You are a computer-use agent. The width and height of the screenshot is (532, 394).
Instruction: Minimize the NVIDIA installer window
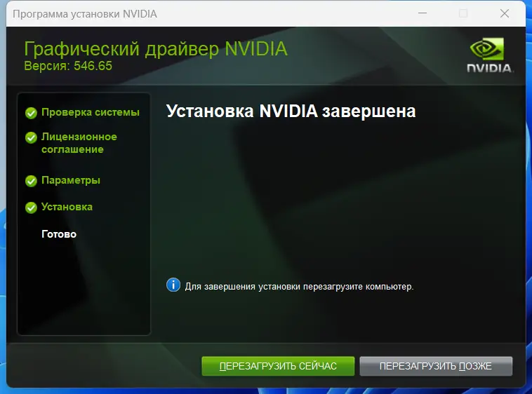[423, 13]
